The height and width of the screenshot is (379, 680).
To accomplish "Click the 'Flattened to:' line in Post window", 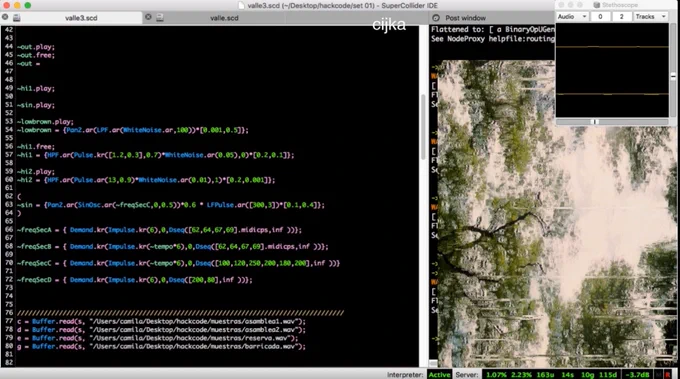I will tap(493, 29).
